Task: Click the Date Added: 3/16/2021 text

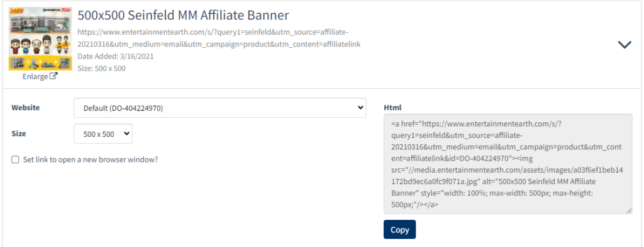Action: 116,57
